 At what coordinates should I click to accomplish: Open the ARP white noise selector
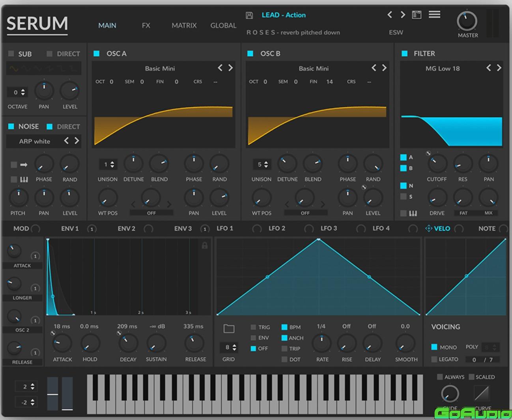35,141
